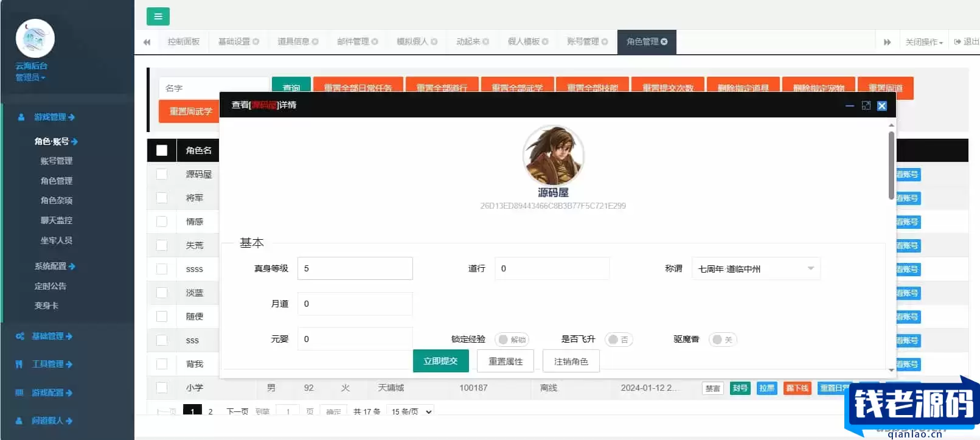Open the 管理员 user dropdown
The image size is (980, 440).
(x=30, y=78)
